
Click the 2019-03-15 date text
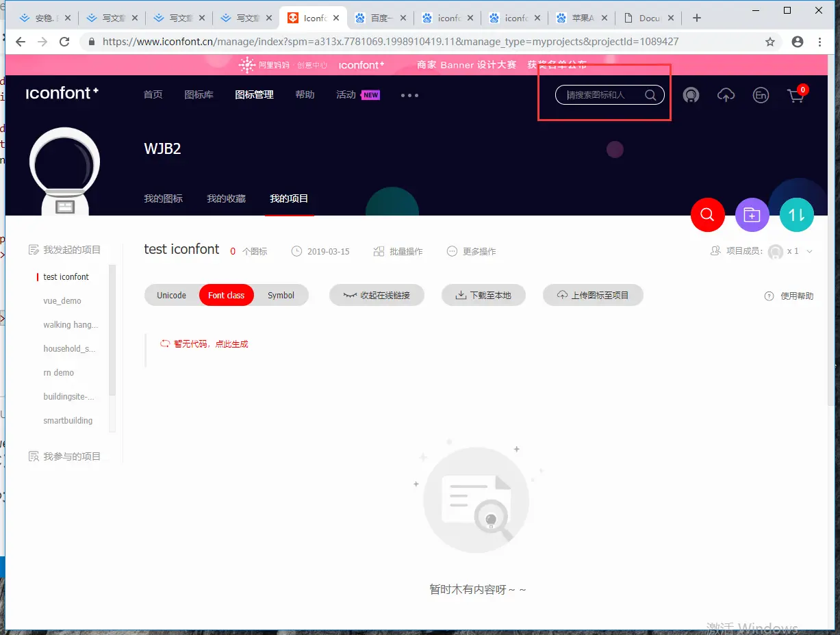pos(328,252)
